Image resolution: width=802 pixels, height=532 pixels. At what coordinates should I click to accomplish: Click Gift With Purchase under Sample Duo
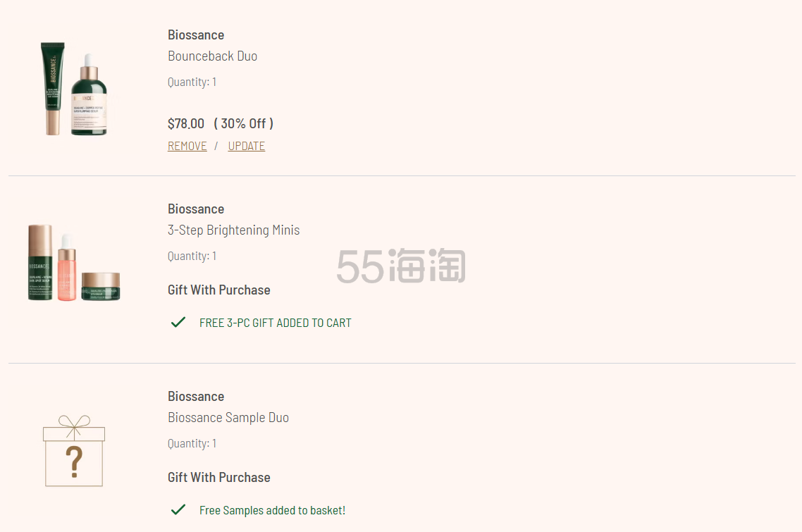(x=218, y=477)
